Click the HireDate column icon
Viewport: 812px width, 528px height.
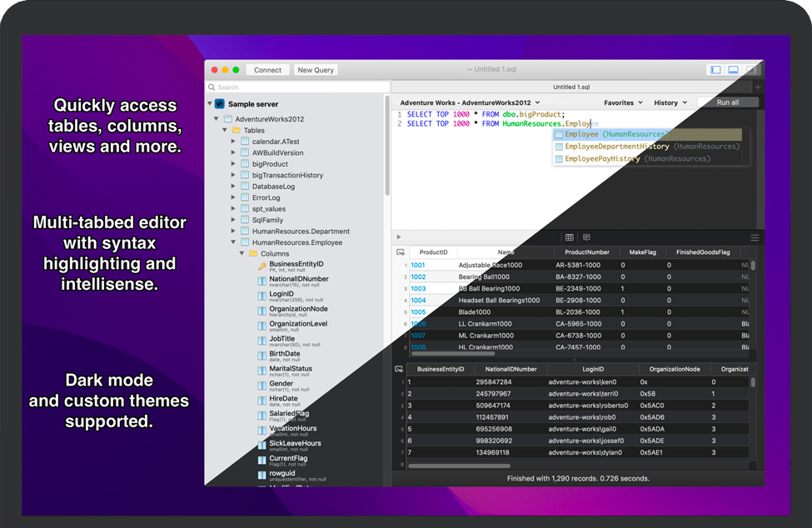262,401
